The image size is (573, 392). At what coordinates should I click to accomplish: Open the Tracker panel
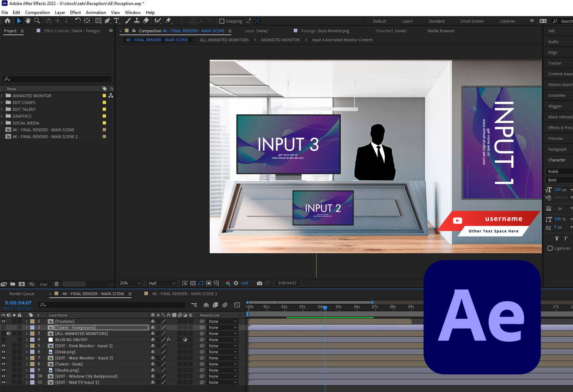click(555, 63)
